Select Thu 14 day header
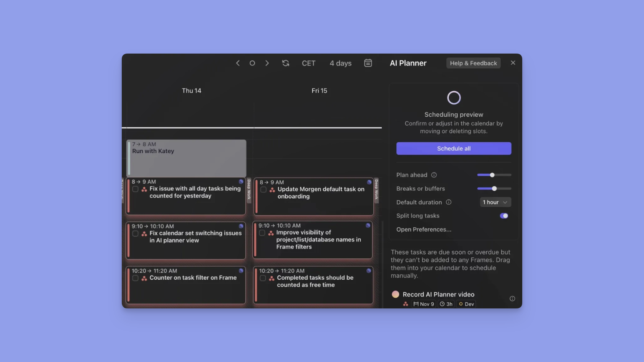The width and height of the screenshot is (644, 362). tap(191, 91)
